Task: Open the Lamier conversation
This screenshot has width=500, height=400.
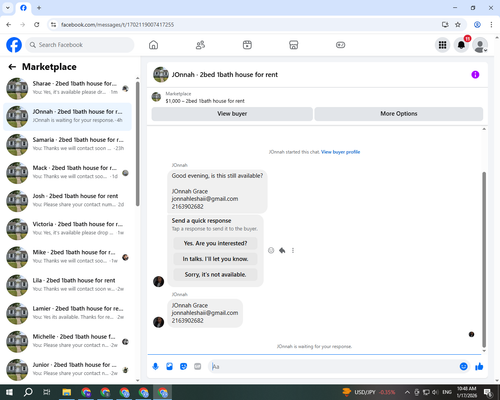Action: pyautogui.click(x=67, y=313)
